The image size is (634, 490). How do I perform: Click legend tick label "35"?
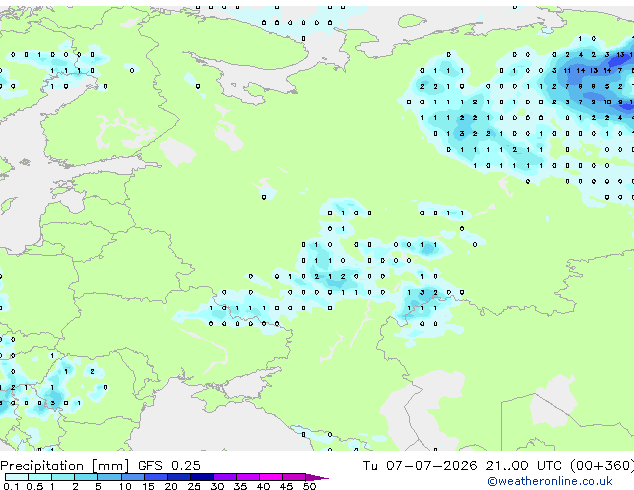(x=240, y=486)
